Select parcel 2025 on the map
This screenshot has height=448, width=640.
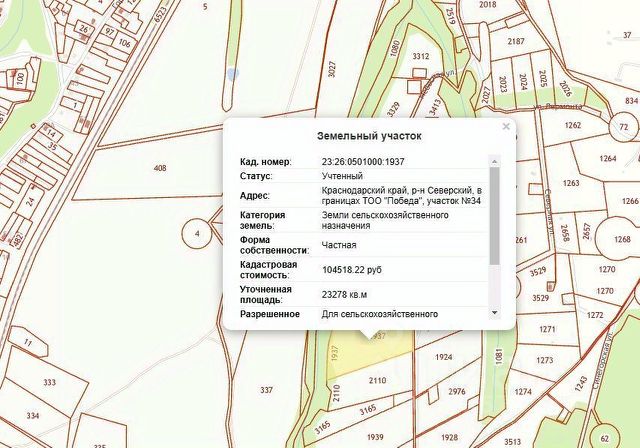tap(543, 79)
